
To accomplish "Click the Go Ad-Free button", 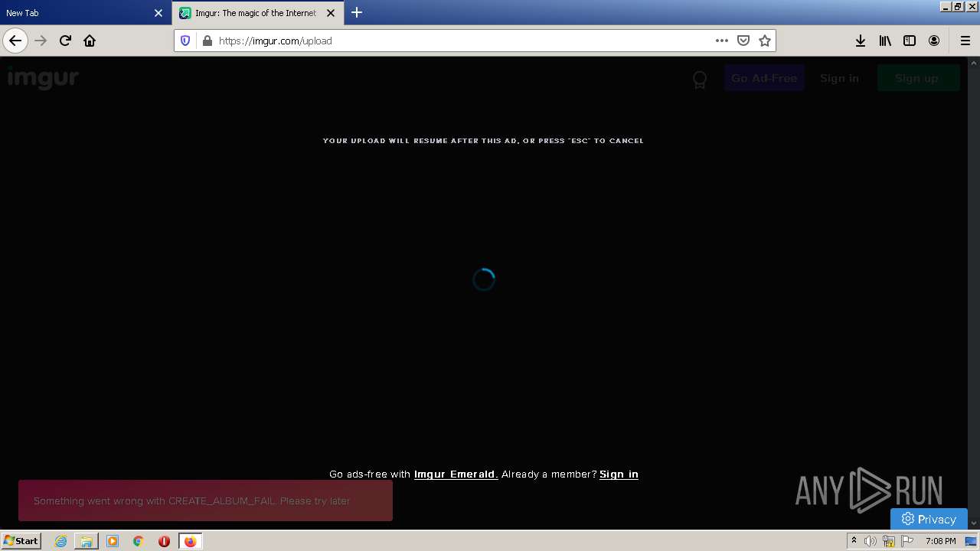I will point(764,78).
